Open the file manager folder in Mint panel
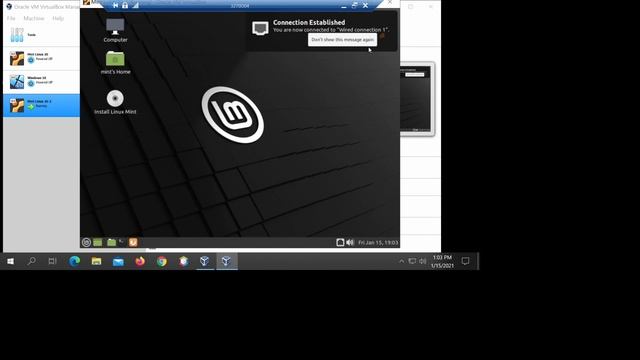Screen dimensions: 640x360 (111, 242)
